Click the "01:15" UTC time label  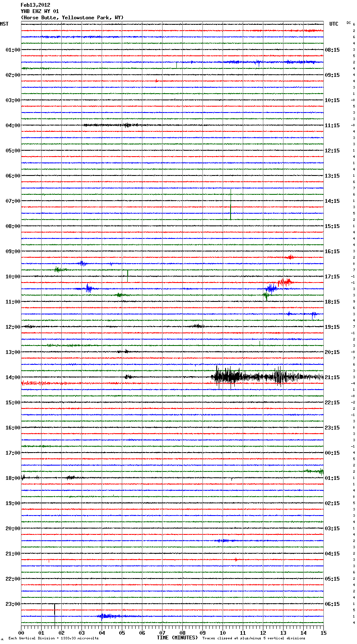332,478
